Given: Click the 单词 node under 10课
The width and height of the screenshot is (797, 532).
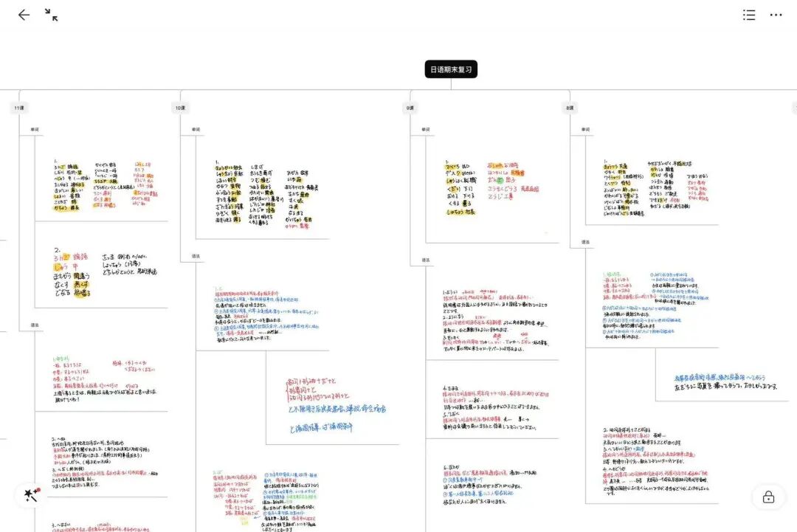Looking at the screenshot, I should [x=196, y=130].
